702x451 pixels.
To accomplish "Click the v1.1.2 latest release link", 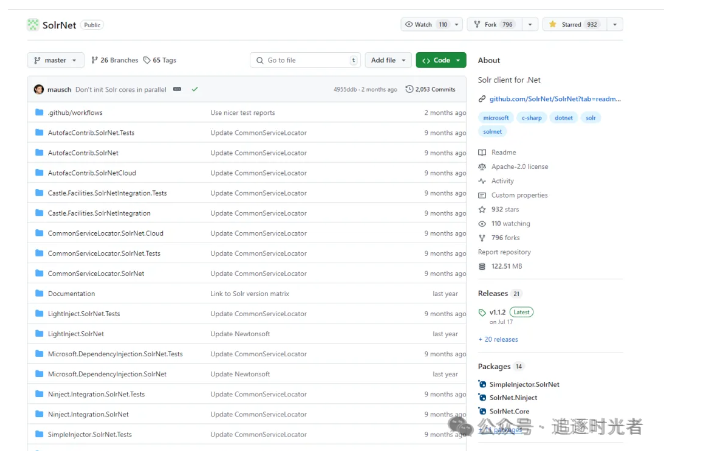I will 497,312.
